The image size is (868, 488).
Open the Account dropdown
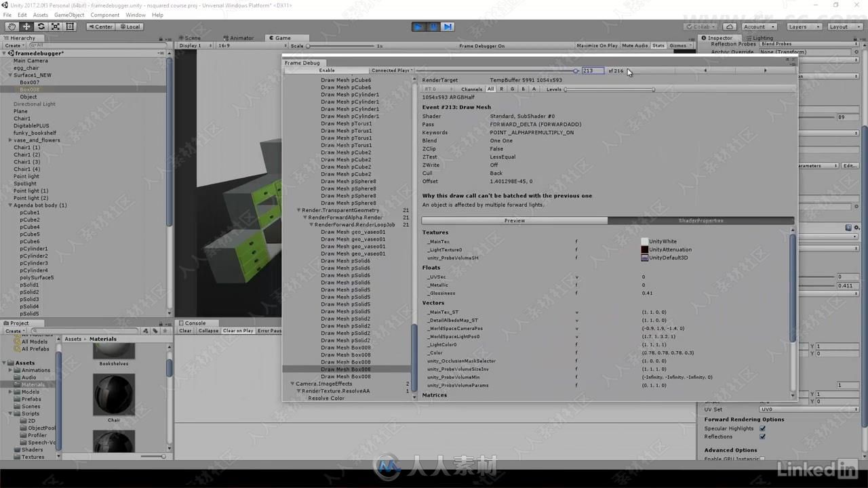tap(759, 26)
